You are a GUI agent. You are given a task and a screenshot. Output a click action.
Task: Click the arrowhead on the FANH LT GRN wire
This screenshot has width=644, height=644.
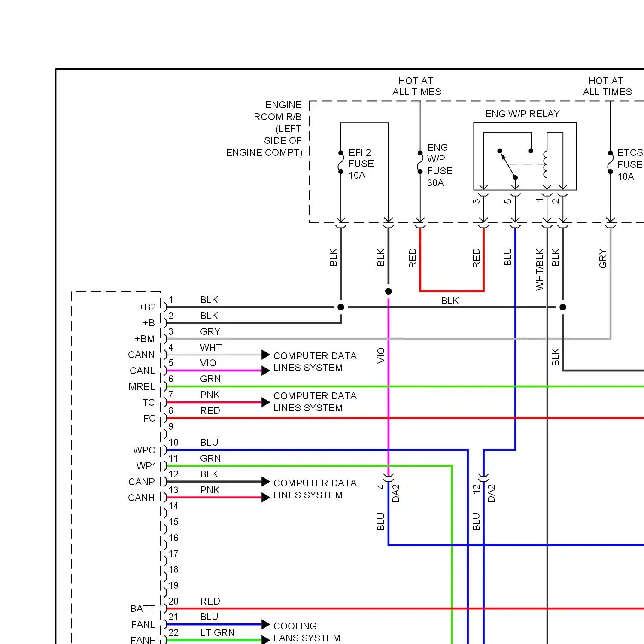pyautogui.click(x=266, y=640)
